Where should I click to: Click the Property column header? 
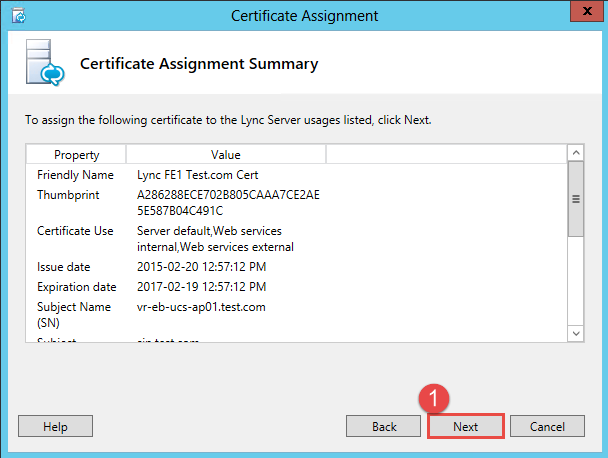pos(76,155)
